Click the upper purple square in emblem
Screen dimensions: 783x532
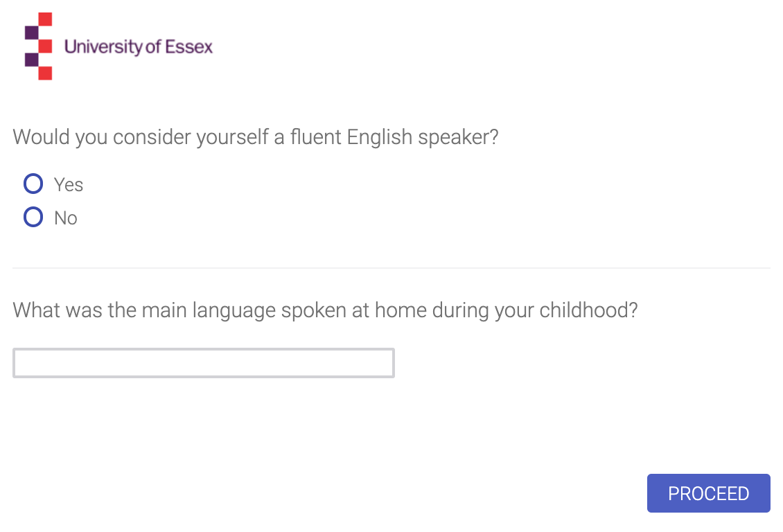pyautogui.click(x=31, y=33)
